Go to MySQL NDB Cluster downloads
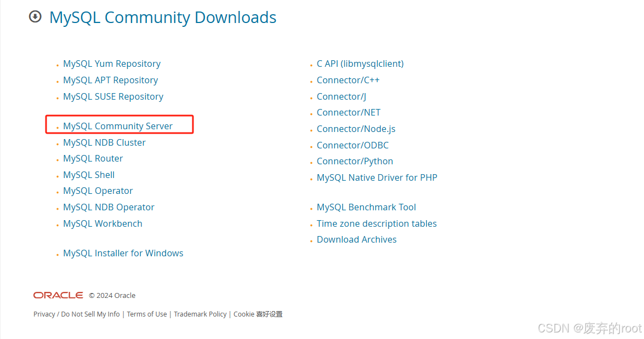The image size is (644, 339). tap(104, 142)
